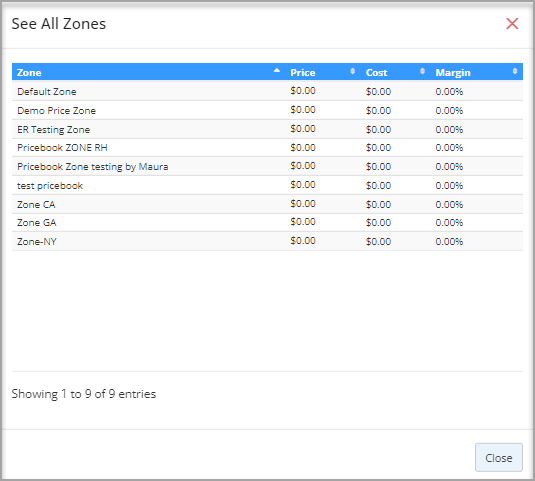The image size is (535, 481).
Task: Select Pricebook Zone testing by Maura row
Action: pos(267,166)
